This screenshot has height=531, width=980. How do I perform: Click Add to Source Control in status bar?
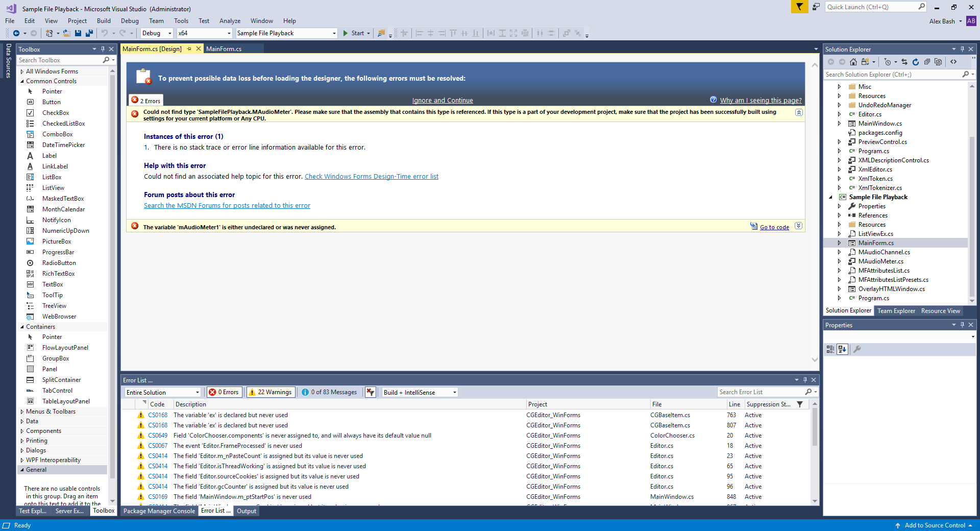point(935,525)
